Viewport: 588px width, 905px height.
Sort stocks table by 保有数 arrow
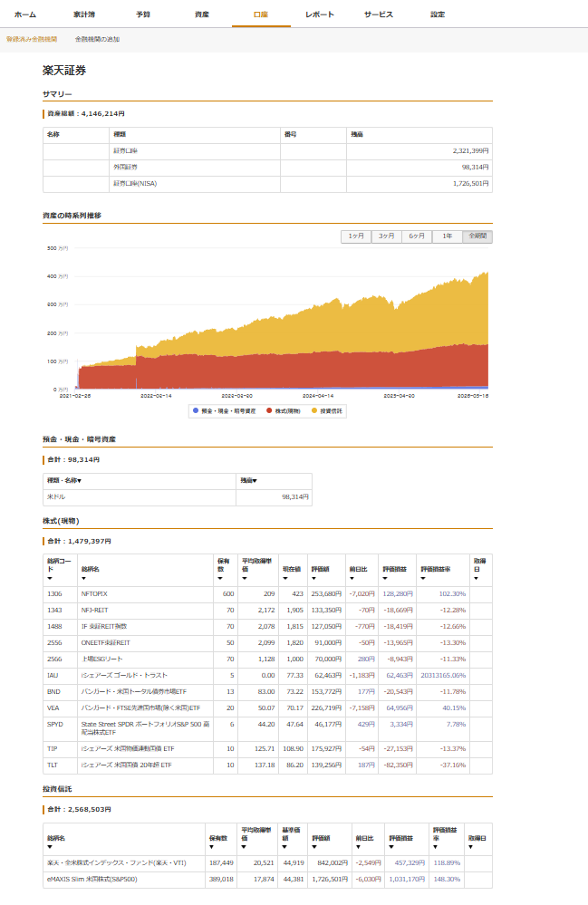(220, 578)
